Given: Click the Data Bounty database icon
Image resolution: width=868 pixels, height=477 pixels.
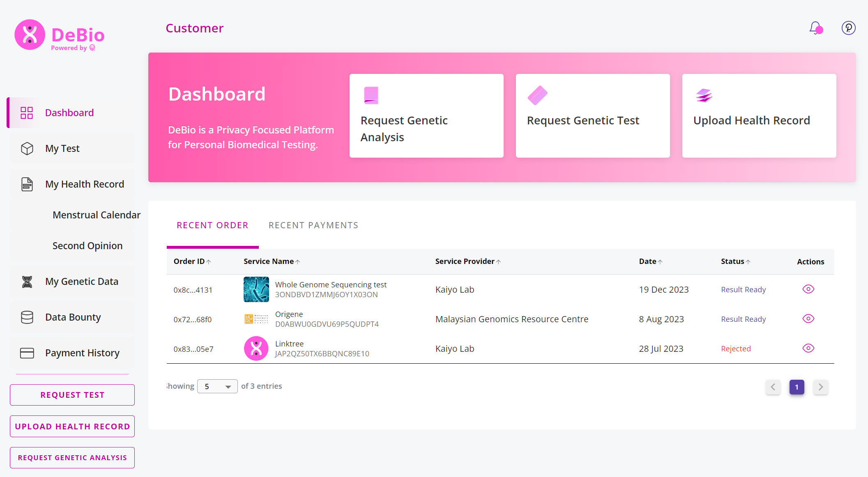Looking at the screenshot, I should (27, 317).
